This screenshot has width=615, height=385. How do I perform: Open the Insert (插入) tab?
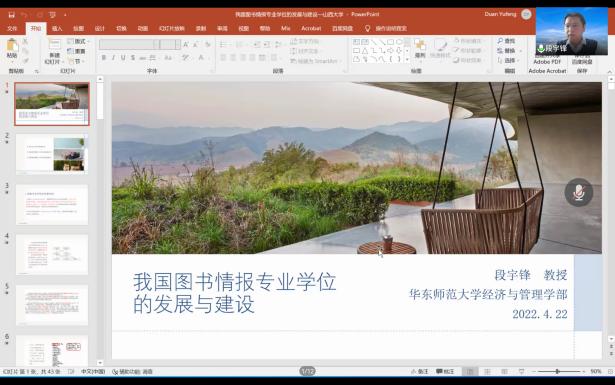[57, 28]
